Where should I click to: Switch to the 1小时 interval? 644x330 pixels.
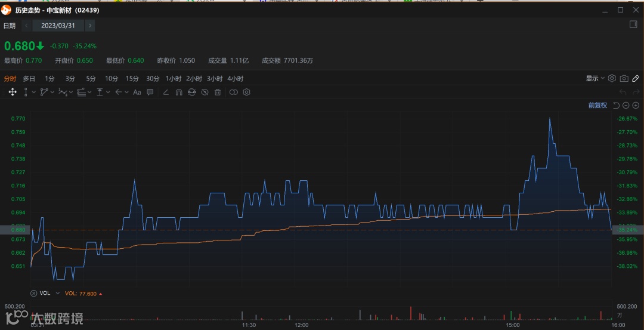point(174,79)
